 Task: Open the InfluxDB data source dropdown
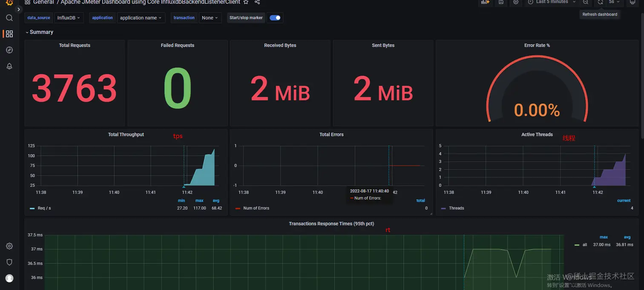click(69, 18)
